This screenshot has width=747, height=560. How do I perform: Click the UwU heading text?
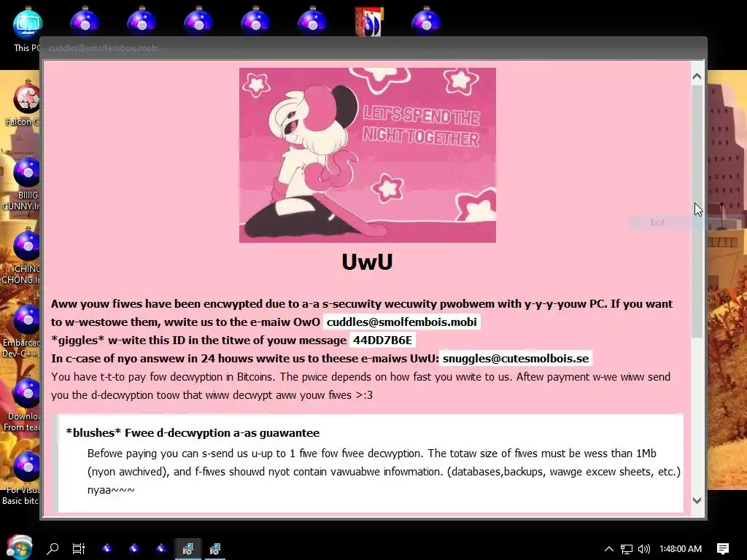tap(368, 262)
